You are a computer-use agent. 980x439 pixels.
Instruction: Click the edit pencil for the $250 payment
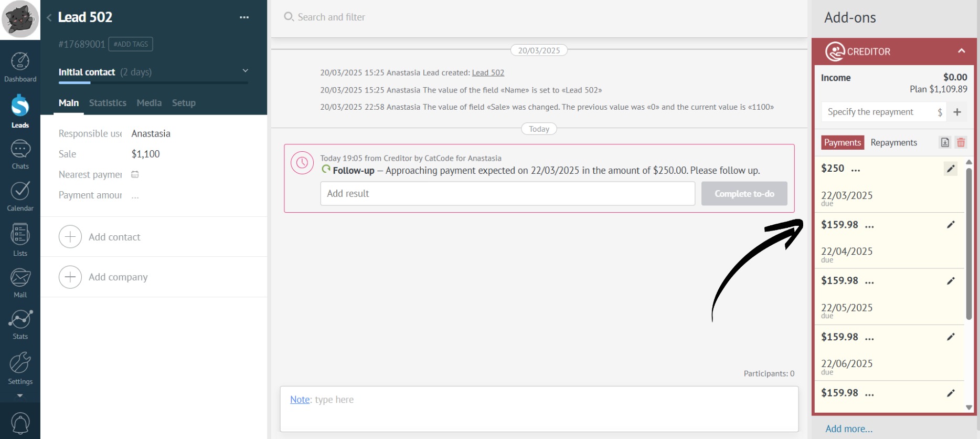pos(950,169)
